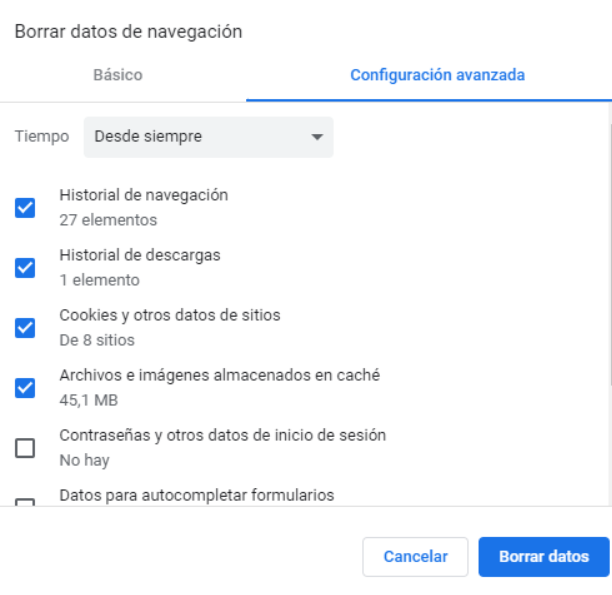This screenshot has width=612, height=595.
Task: Click the "45,1 MB" cache size text
Action: (86, 400)
